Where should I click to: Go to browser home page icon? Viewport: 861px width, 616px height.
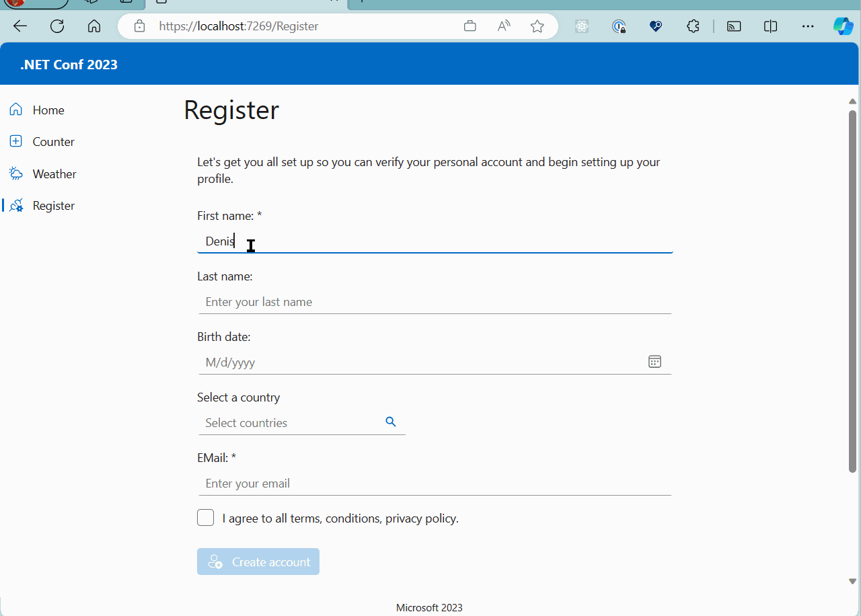pyautogui.click(x=94, y=26)
